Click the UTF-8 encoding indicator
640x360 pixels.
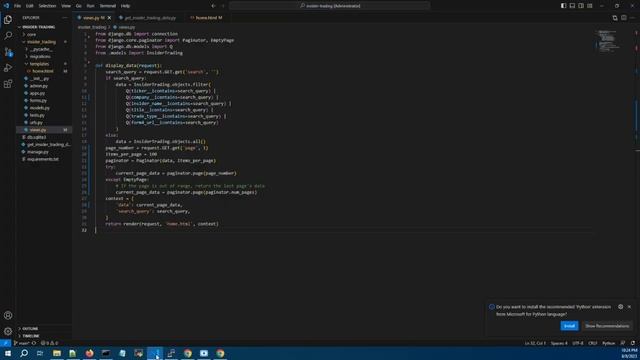578,343
